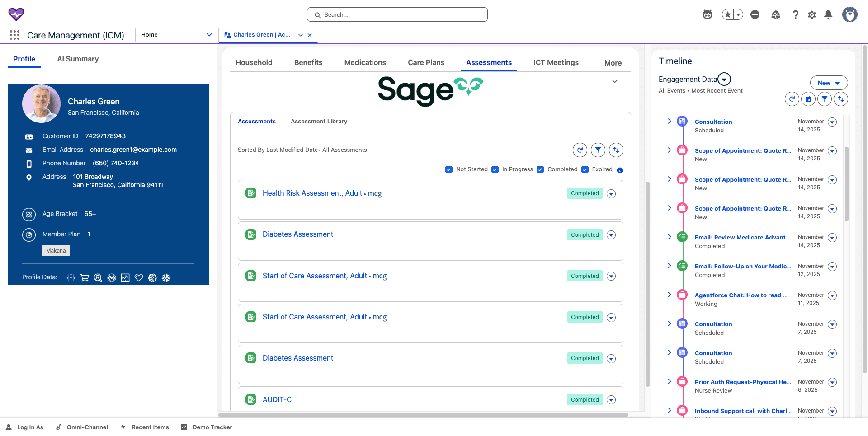Open Inbound Support call timeline event

(743, 411)
